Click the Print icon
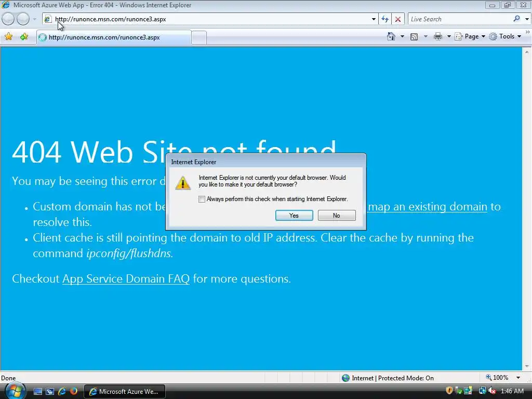 pos(438,36)
